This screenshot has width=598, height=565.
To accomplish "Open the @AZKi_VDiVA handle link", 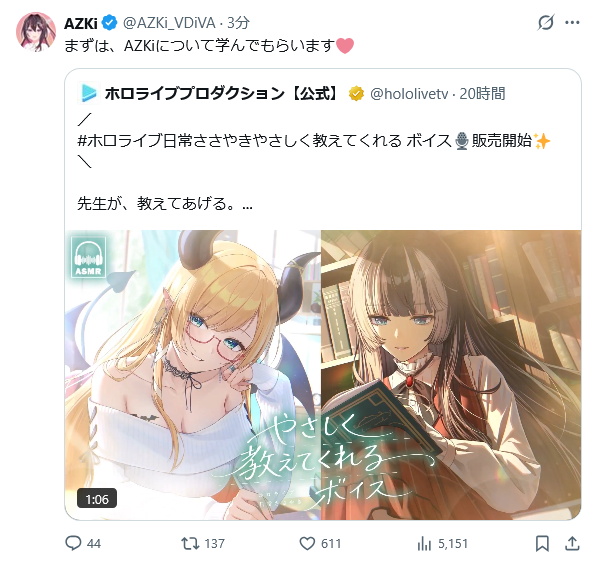I will point(169,23).
